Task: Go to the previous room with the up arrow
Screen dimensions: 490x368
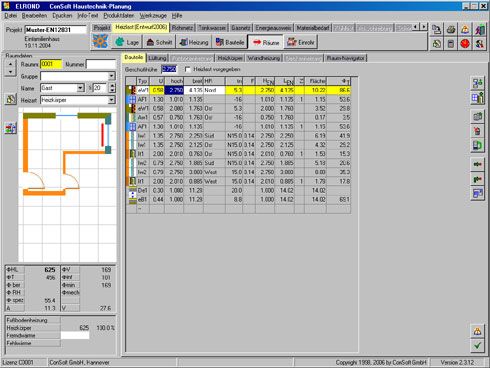Action: click(11, 64)
